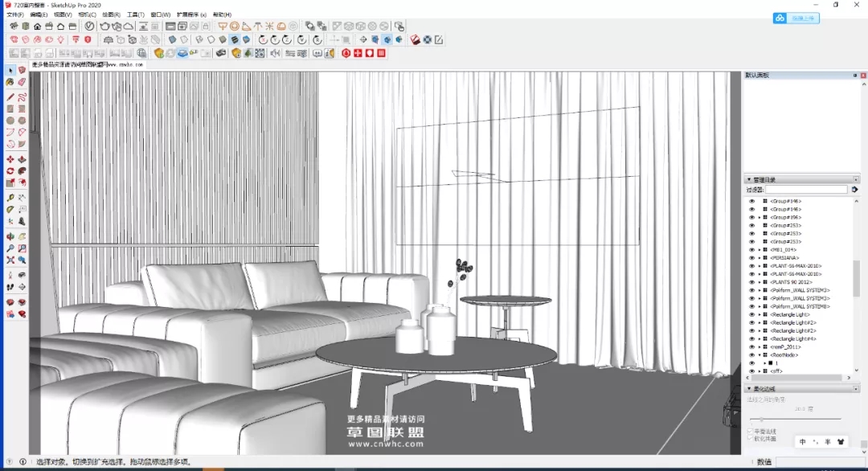Collapse the RootNode tree item
Image resolution: width=868 pixels, height=471 pixels.
tap(759, 355)
